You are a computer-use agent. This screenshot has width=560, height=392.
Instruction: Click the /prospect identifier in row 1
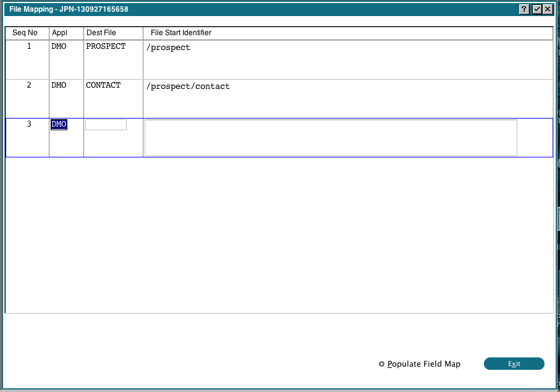(x=168, y=47)
